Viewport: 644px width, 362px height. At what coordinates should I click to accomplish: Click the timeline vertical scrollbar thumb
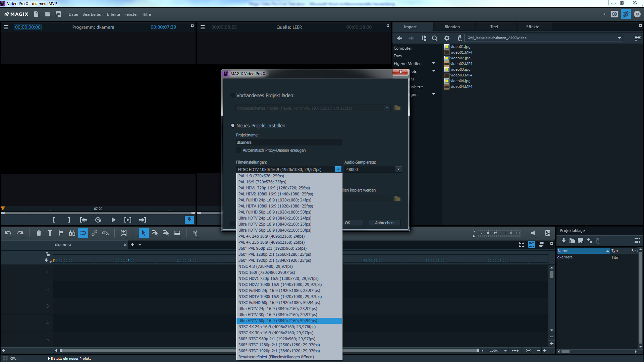tap(552, 275)
